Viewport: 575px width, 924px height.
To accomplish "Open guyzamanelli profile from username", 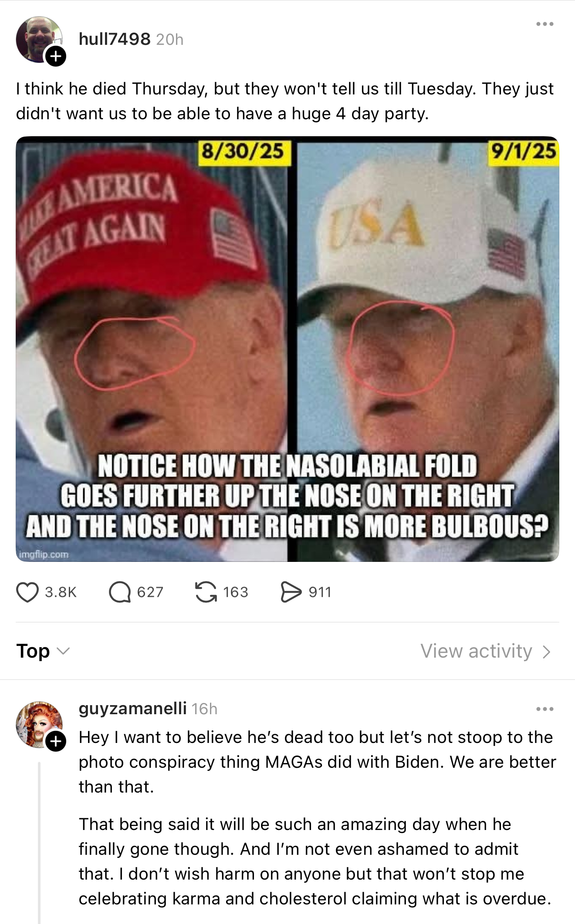I will point(132,709).
